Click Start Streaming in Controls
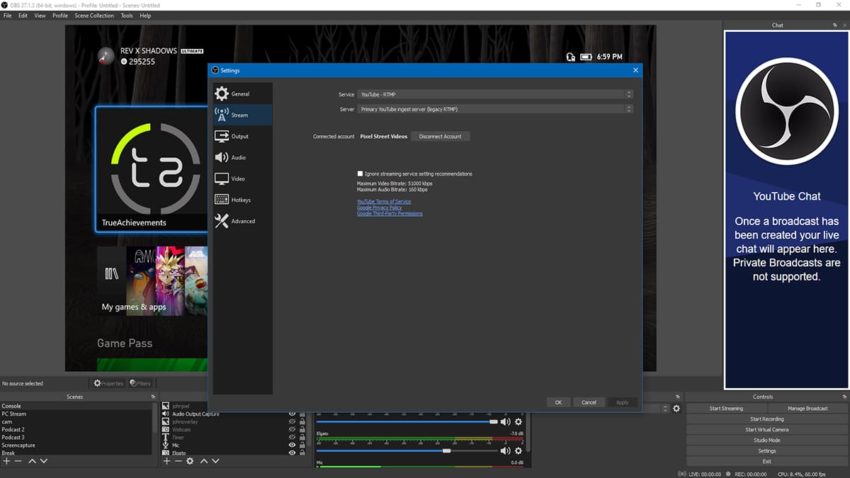Viewport: 850px width, 478px height. pyautogui.click(x=726, y=409)
